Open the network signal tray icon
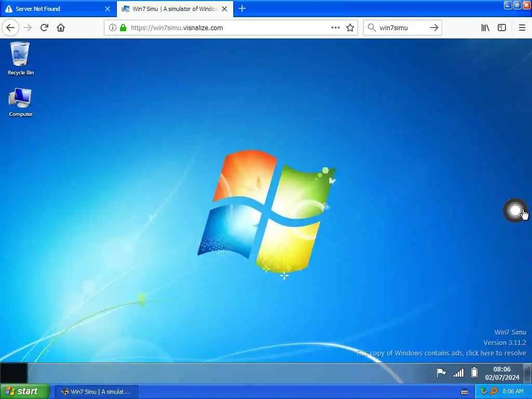Viewport: 532px width, 399px height. pyautogui.click(x=458, y=373)
